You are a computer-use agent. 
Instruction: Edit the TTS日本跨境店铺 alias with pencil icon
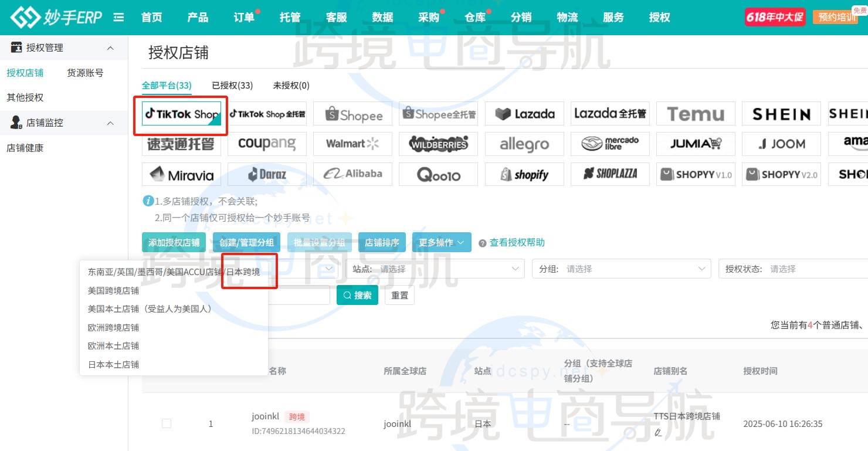(657, 432)
